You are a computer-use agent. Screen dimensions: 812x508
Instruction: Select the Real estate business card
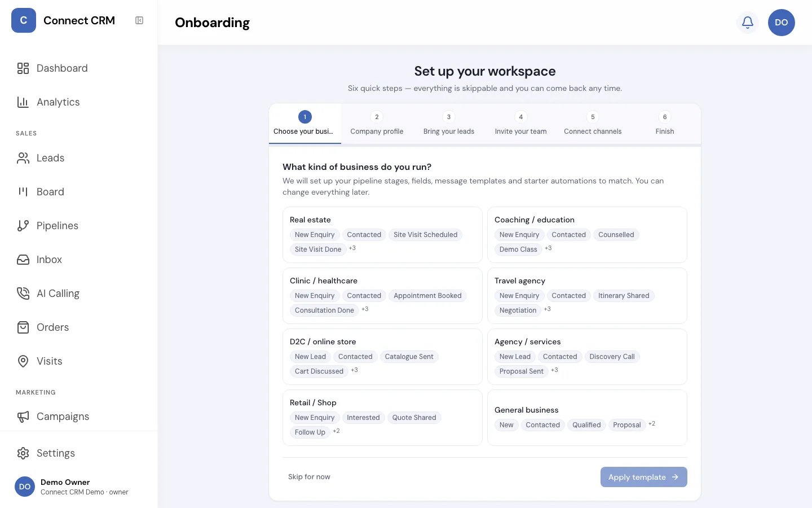tap(382, 235)
